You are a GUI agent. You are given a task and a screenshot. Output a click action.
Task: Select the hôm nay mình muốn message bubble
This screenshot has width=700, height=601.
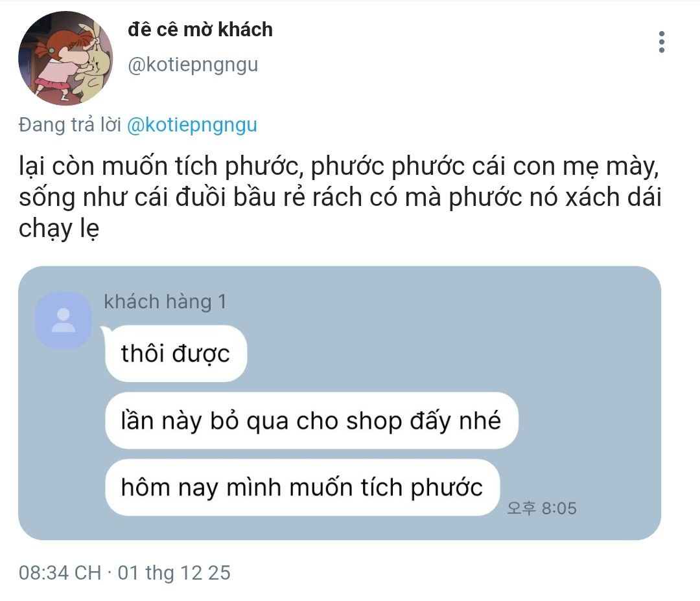click(302, 487)
